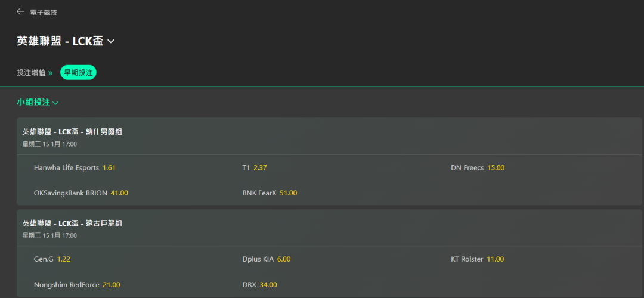This screenshot has width=644, height=298.
Task: Select the 早期投注 tab
Action: coord(78,73)
